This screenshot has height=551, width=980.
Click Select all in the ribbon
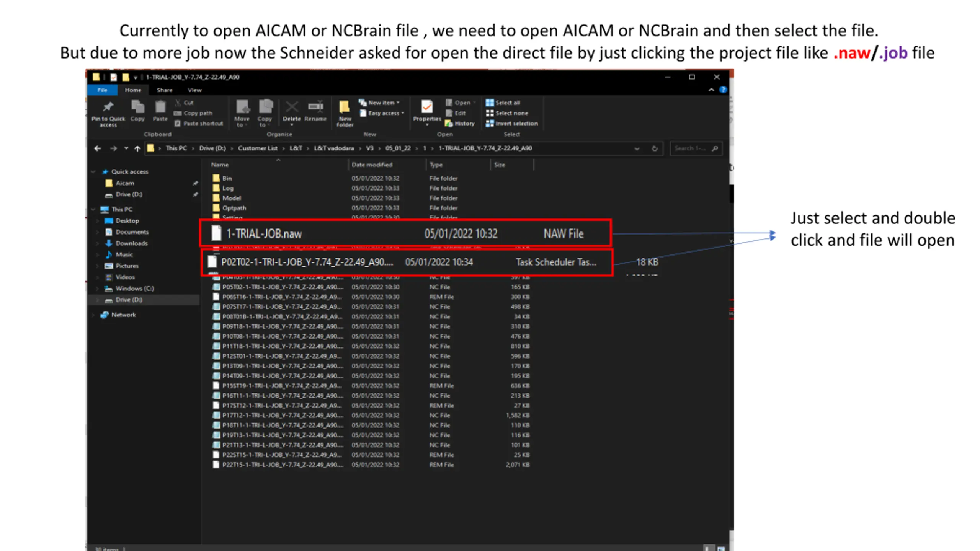pyautogui.click(x=503, y=103)
